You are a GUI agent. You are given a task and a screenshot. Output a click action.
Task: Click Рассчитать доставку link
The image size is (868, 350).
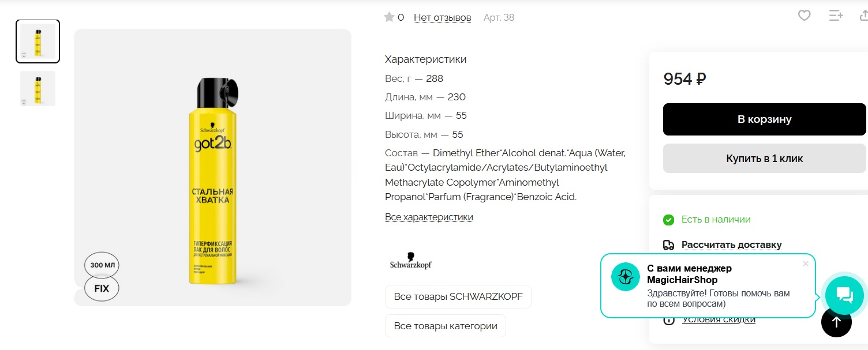click(731, 245)
